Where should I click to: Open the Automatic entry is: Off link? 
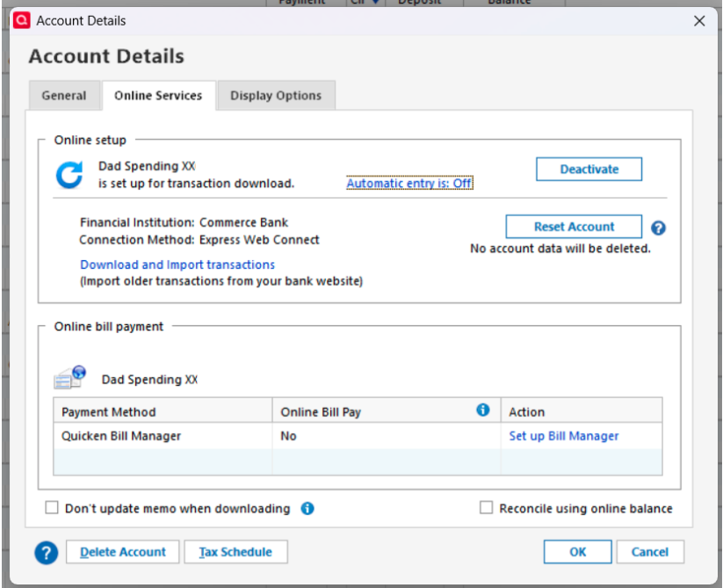409,183
